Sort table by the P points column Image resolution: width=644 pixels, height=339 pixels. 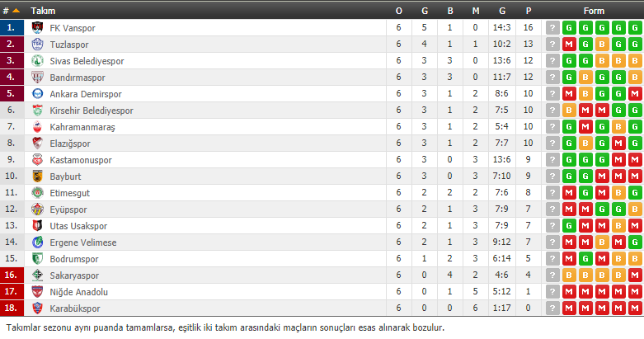pyautogui.click(x=529, y=11)
